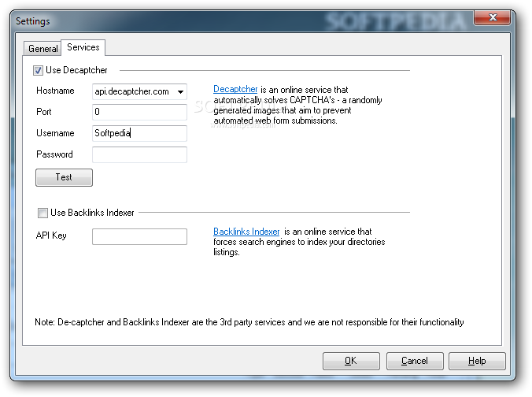The height and width of the screenshot is (397, 532).
Task: Switch to the General tab
Action: pos(42,49)
